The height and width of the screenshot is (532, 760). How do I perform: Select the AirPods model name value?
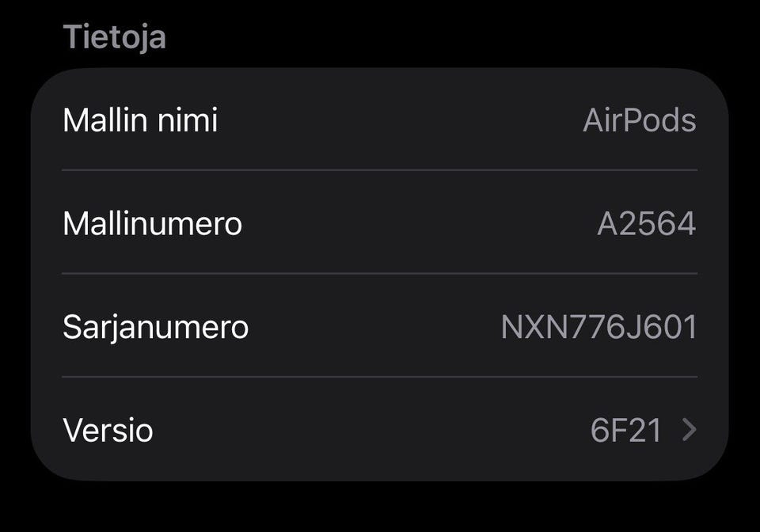point(639,120)
